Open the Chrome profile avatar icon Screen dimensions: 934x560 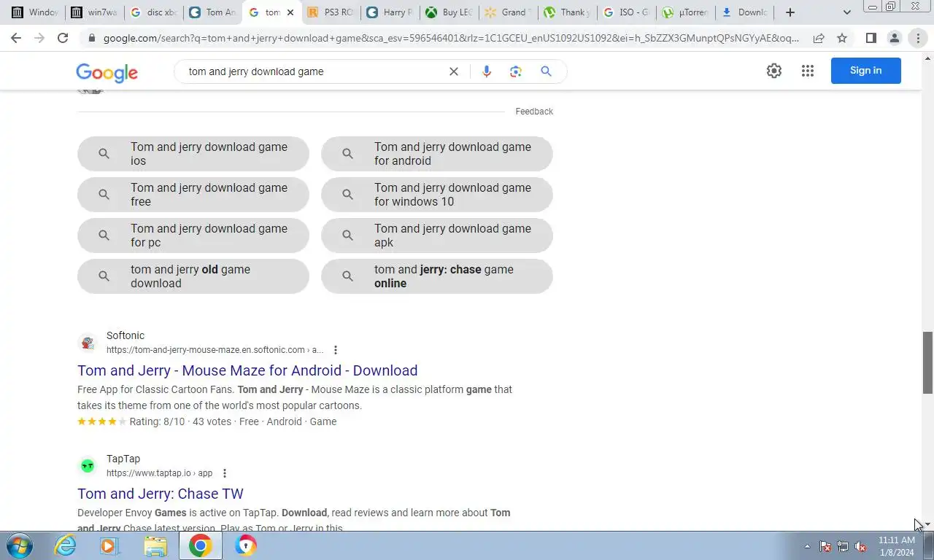(x=894, y=38)
